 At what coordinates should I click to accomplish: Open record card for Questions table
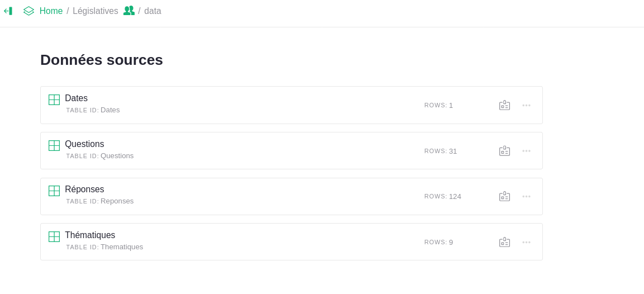[504, 151]
